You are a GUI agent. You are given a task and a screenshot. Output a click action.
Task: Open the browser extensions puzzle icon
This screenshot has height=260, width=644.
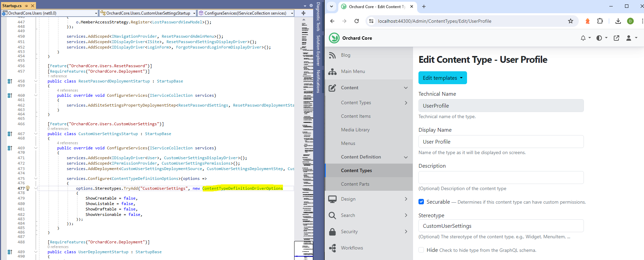coord(600,21)
